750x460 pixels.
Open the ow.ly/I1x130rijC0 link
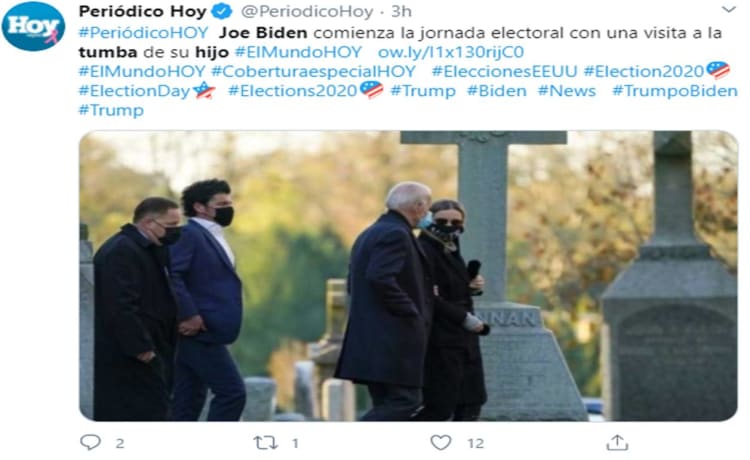click(x=451, y=52)
